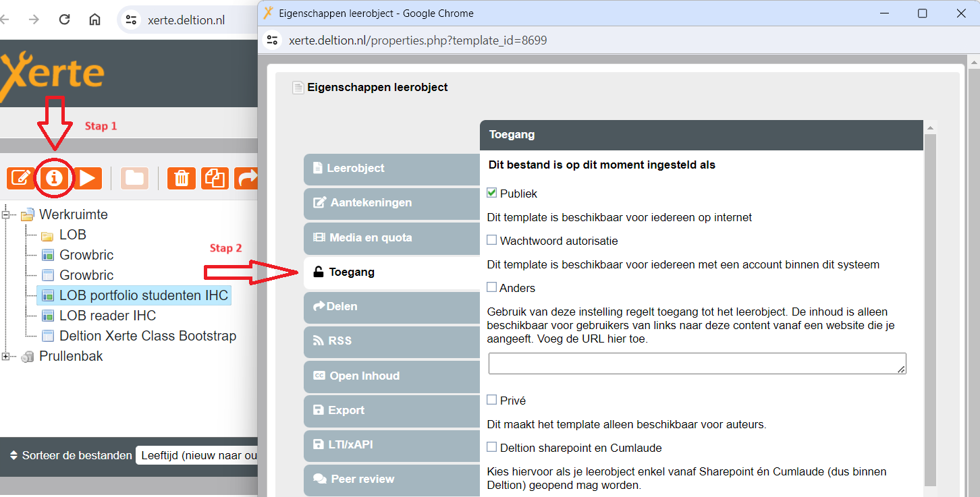Switch to the Delen tab

click(x=391, y=307)
